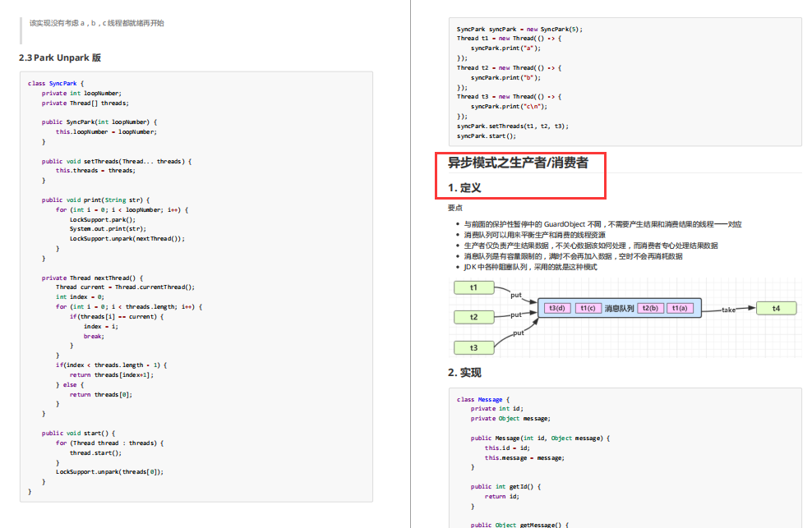This screenshot has width=812, height=528.
Task: Click the line "LockSupport.unpark(nextThread());"
Action: click(127, 239)
